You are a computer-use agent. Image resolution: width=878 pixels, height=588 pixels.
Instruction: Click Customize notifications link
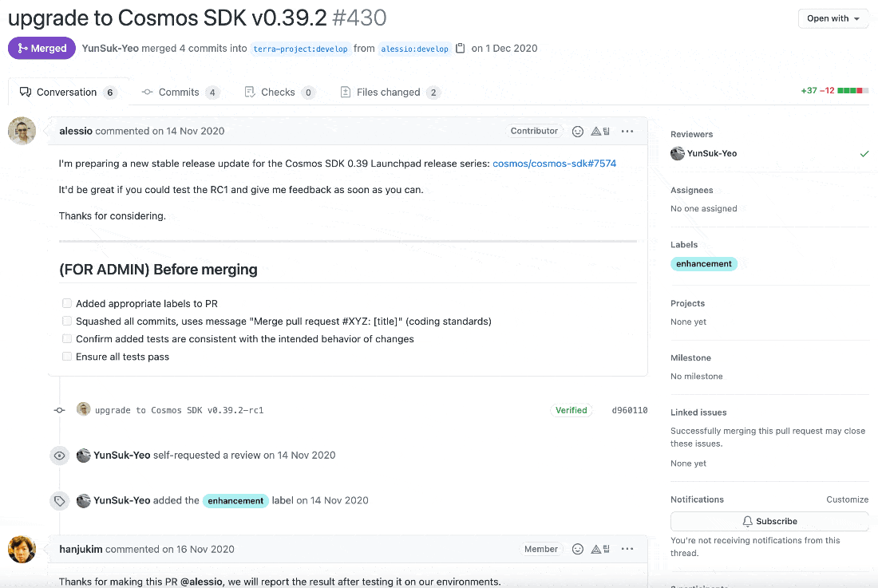847,499
